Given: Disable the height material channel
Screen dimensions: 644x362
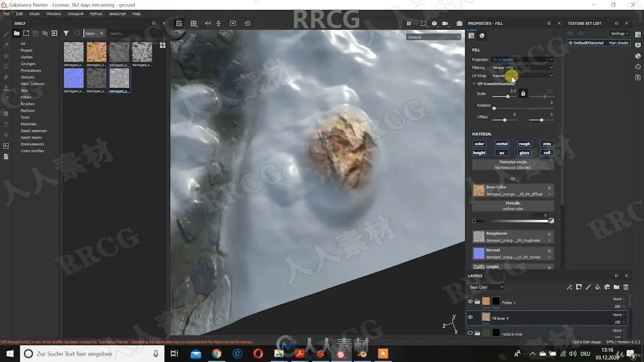Looking at the screenshot, I should 479,153.
